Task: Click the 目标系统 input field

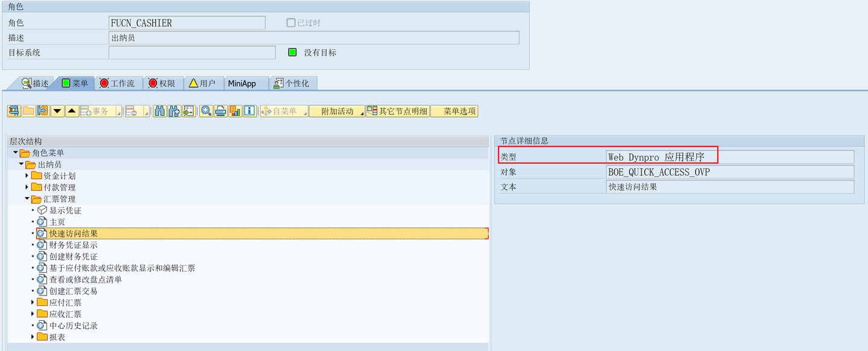Action: click(x=193, y=52)
